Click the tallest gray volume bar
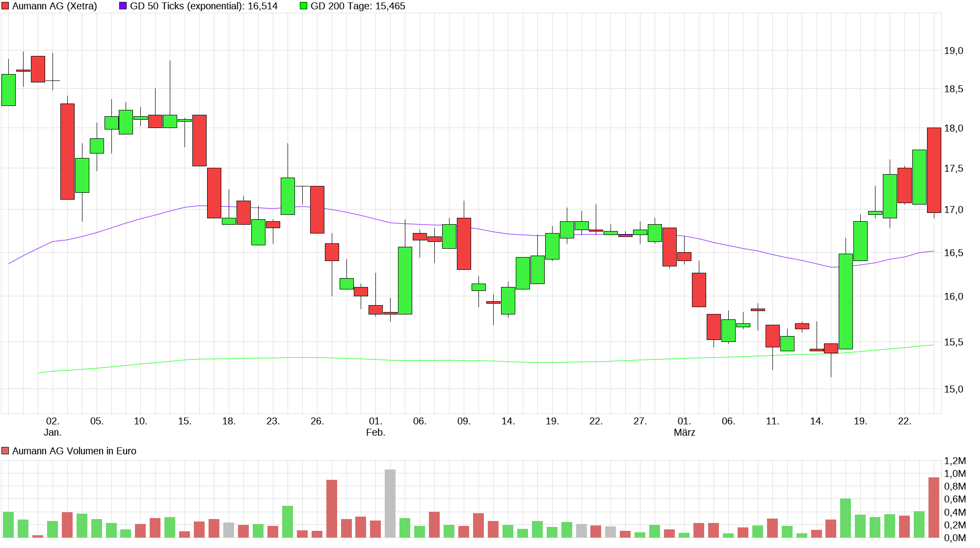 pos(390,503)
